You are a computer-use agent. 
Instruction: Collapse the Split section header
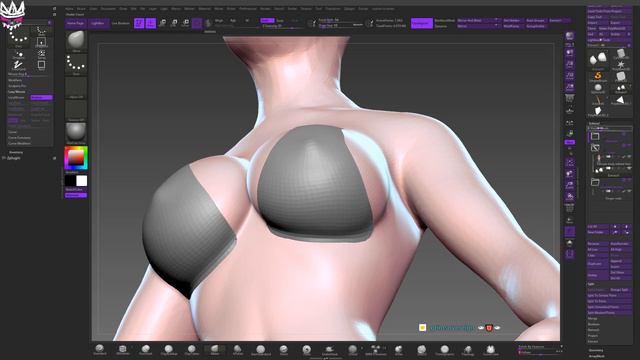tap(591, 284)
